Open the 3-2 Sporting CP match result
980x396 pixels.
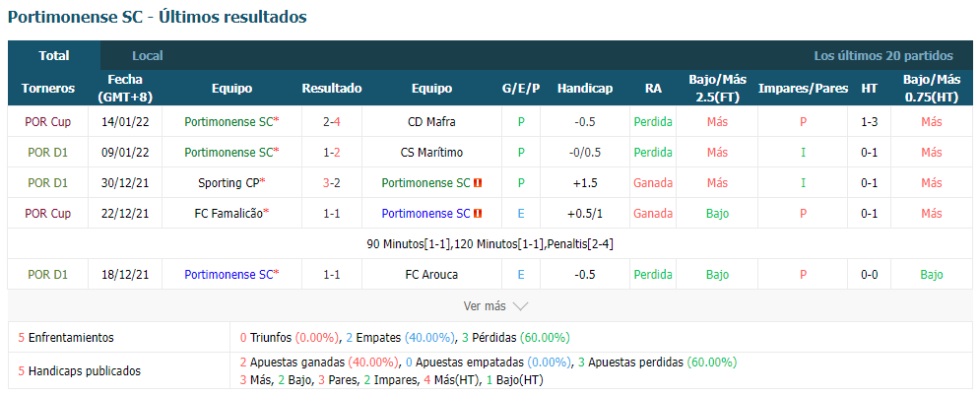(332, 183)
